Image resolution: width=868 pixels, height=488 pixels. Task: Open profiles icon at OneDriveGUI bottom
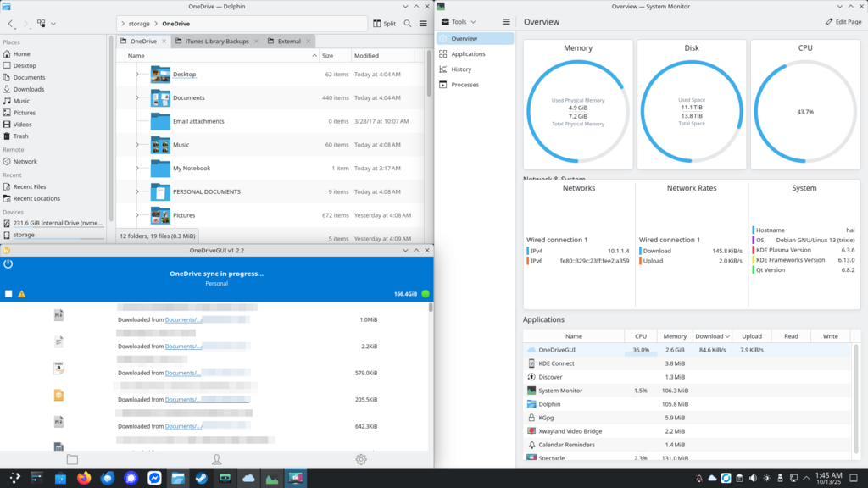216,459
